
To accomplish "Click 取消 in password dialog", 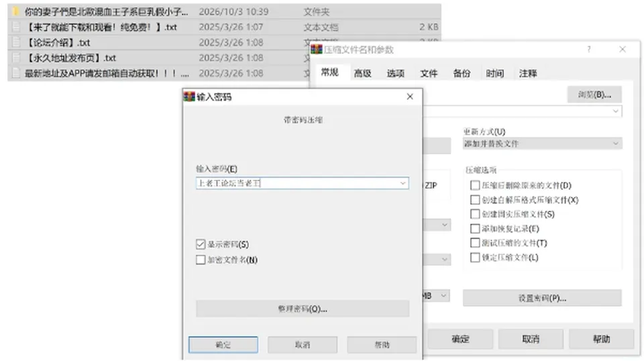I will pos(303,345).
